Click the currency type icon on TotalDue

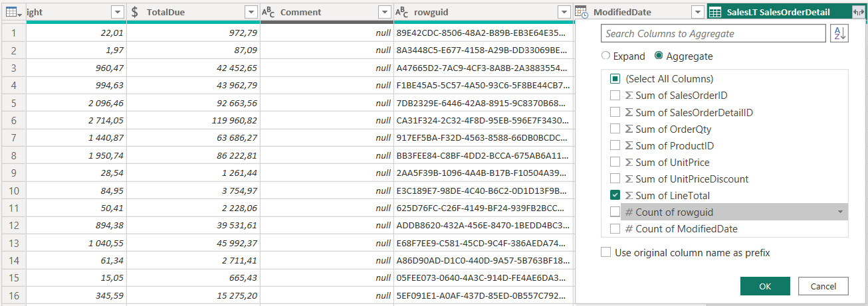[x=136, y=12]
